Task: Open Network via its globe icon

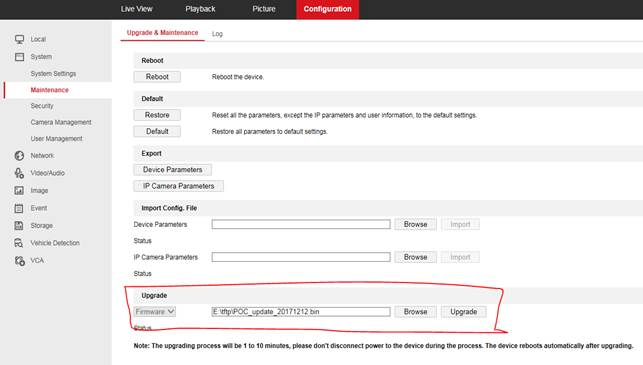Action: click(x=19, y=155)
